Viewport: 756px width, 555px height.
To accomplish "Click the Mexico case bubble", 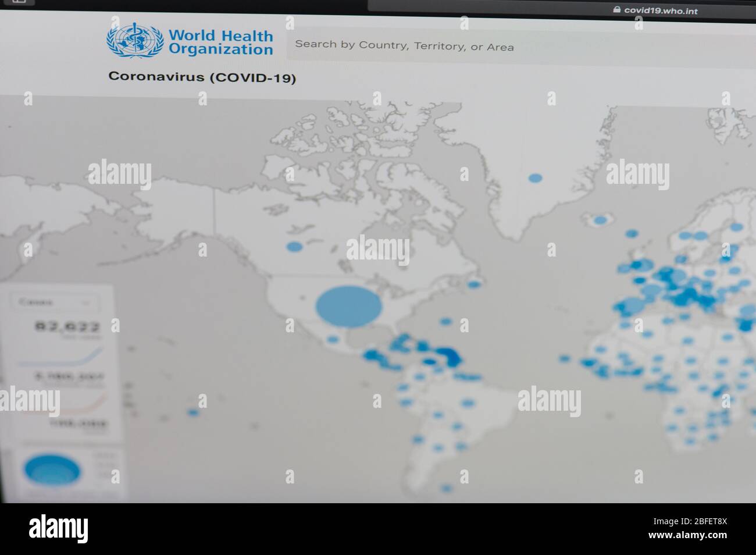I will pos(333,339).
